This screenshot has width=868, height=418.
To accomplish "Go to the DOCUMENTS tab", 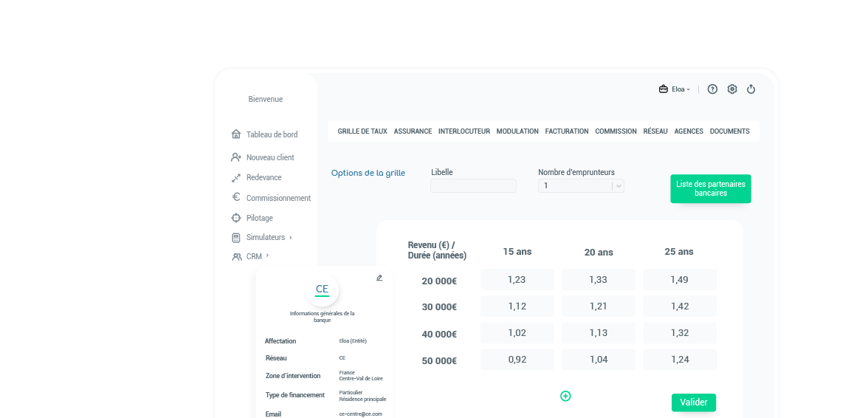I will (729, 131).
